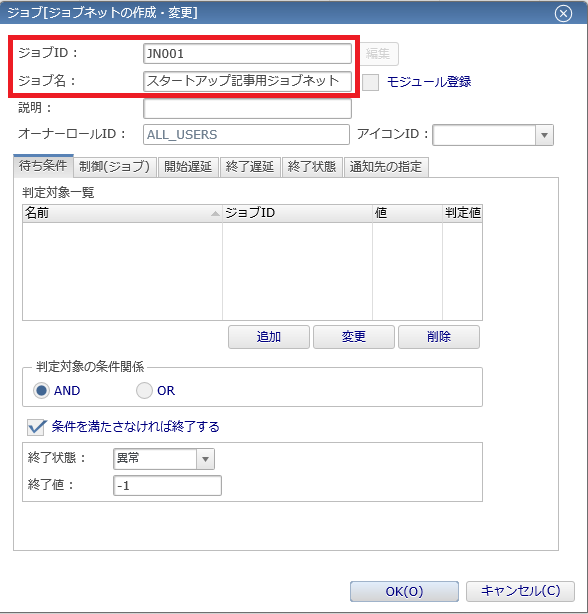Select the OR radio button
The width and height of the screenshot is (588, 614).
tap(144, 390)
